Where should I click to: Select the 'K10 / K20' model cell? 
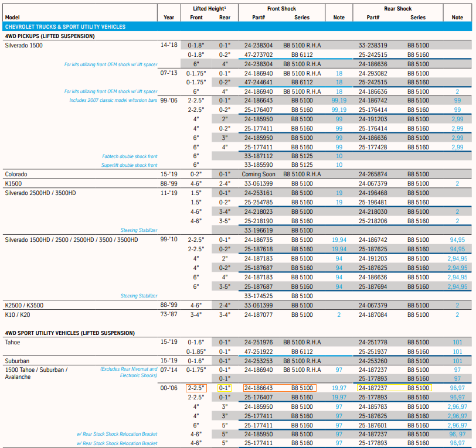pos(18,315)
